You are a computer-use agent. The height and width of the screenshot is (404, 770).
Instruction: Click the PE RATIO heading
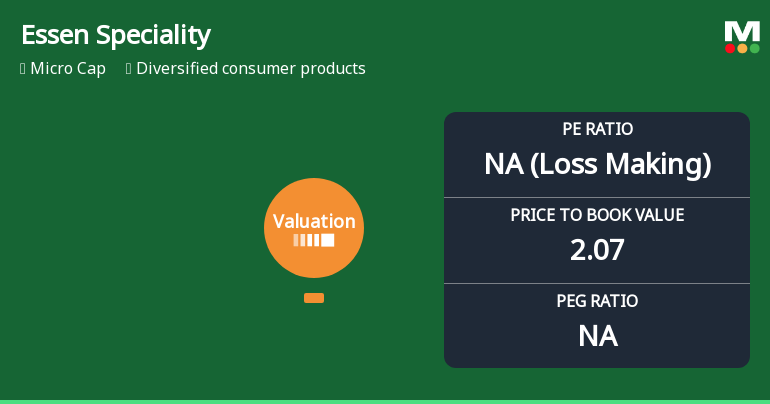click(x=597, y=129)
